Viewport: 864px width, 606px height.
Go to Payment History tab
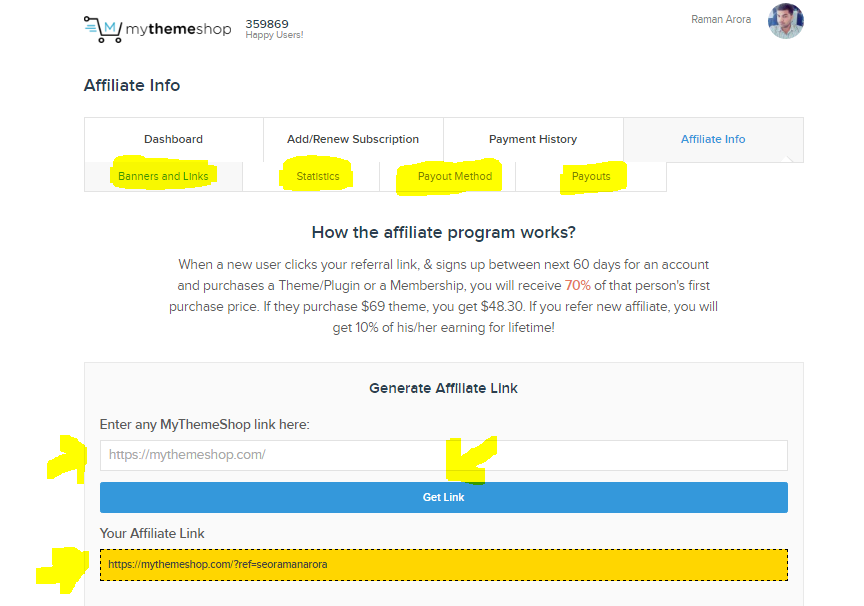pyautogui.click(x=533, y=139)
